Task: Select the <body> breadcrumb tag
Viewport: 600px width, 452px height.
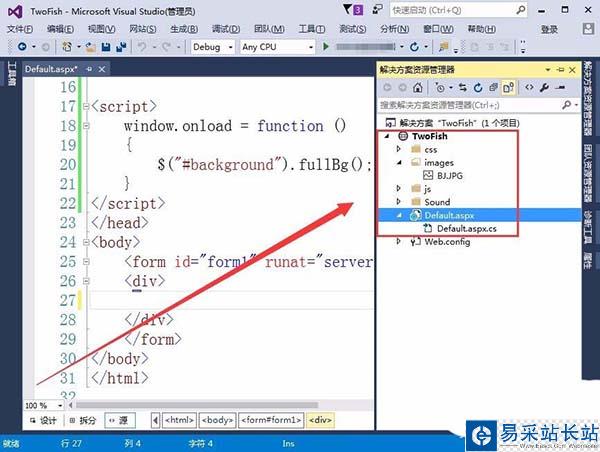Action: (x=218, y=420)
